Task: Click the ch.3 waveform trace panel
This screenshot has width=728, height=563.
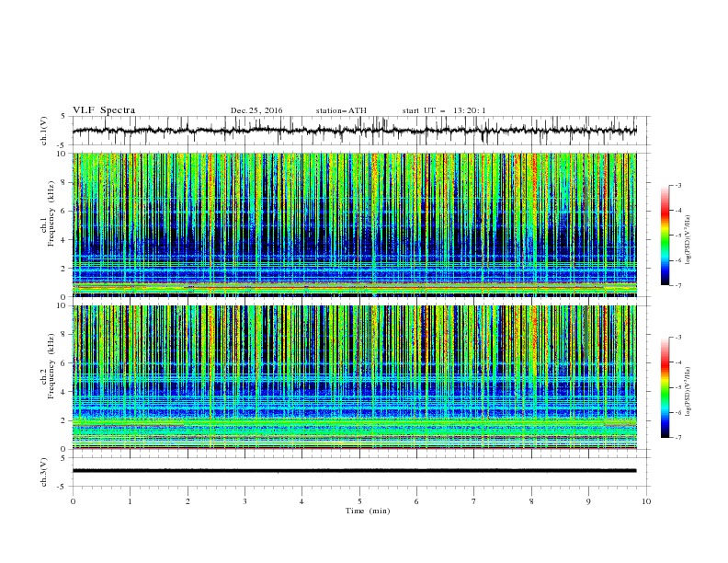Action: [361, 472]
